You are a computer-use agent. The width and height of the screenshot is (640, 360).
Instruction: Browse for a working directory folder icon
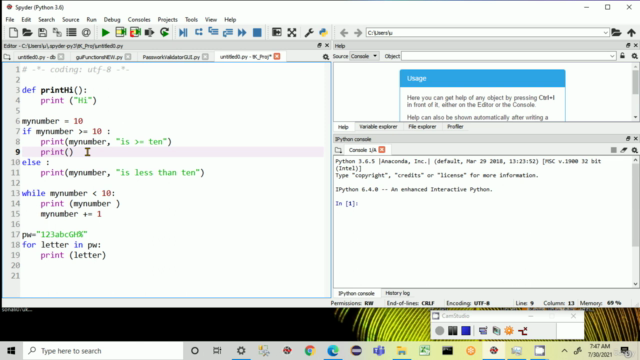pos(616,33)
